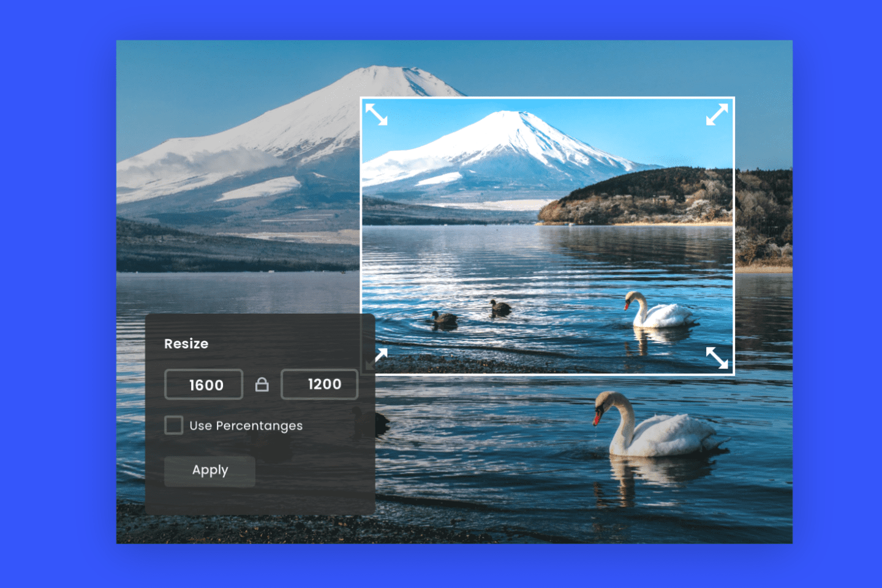Select the upper-left diagonal expand handle
The image size is (882, 588).
pyautogui.click(x=375, y=114)
